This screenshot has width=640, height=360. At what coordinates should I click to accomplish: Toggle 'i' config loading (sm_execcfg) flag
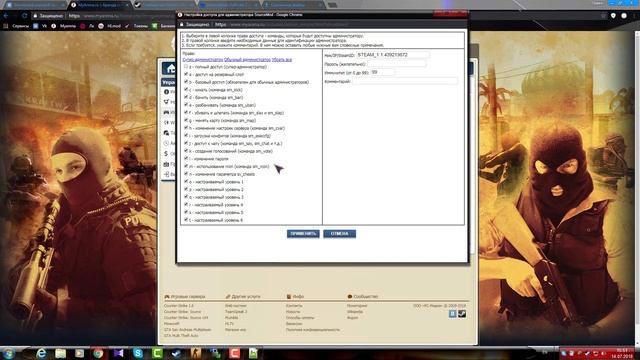[186, 136]
